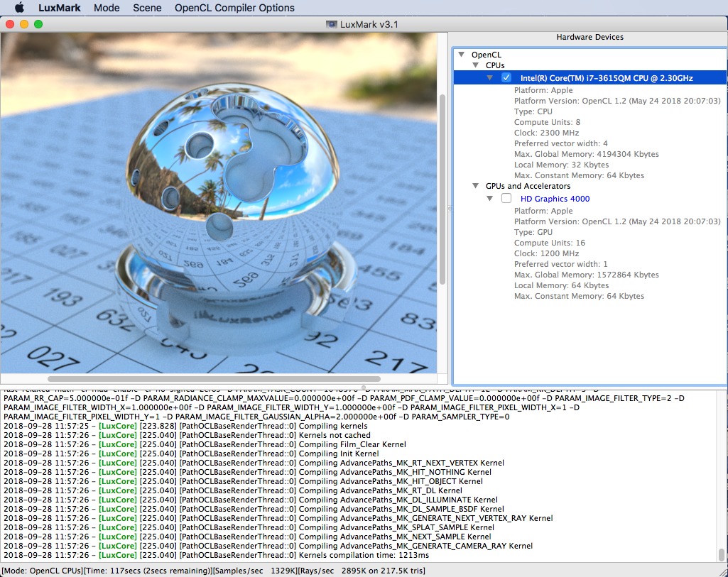Click 'Preferred vector width: 4' text
728x577 pixels.
click(x=561, y=143)
